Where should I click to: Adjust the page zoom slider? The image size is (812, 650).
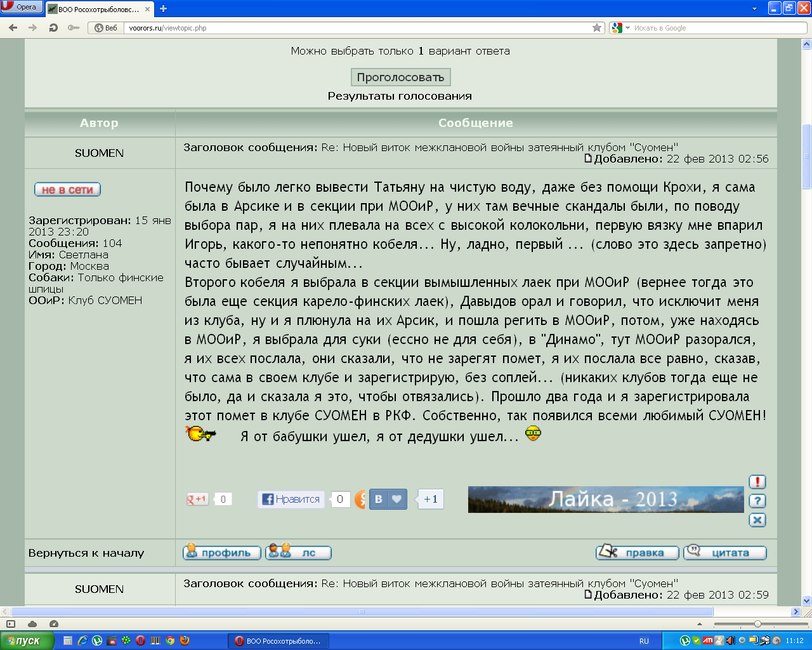[x=757, y=624]
